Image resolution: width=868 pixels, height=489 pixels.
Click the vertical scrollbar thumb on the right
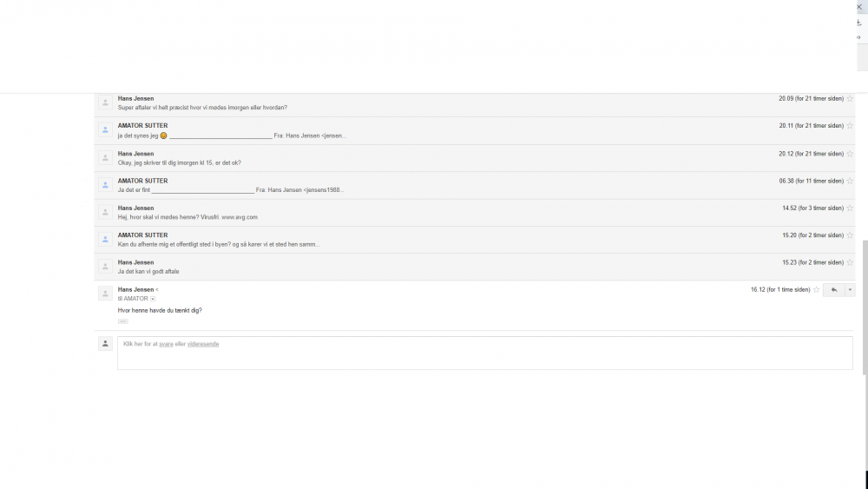[x=865, y=307]
